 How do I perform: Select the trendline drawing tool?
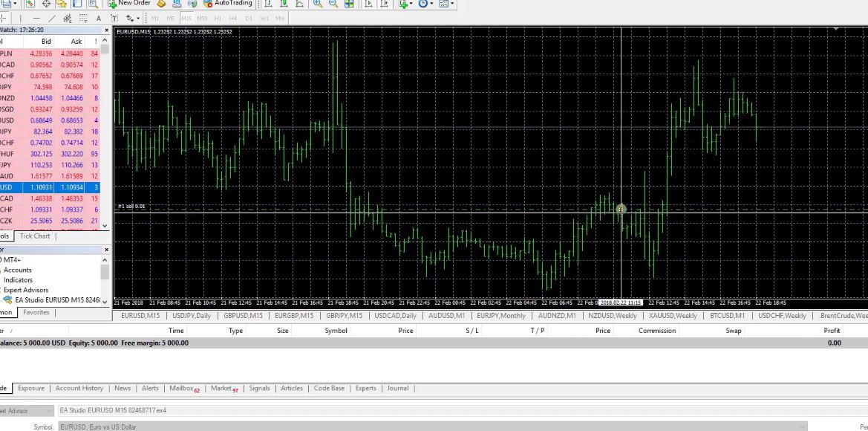(52, 18)
